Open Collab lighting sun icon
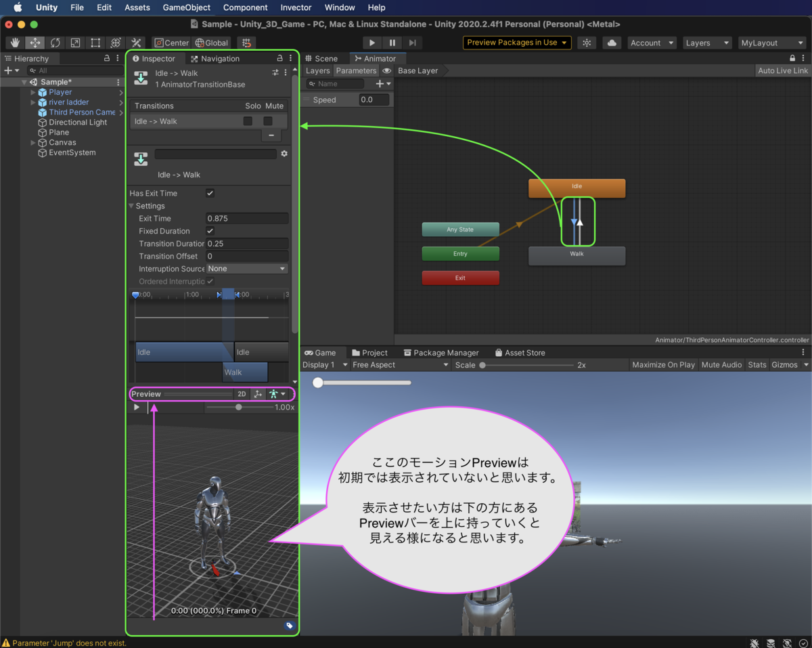This screenshot has height=648, width=812. pyautogui.click(x=587, y=43)
